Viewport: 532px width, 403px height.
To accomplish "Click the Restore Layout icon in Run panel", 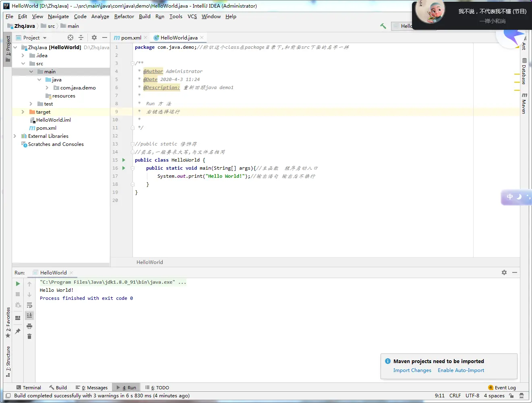I will (18, 318).
